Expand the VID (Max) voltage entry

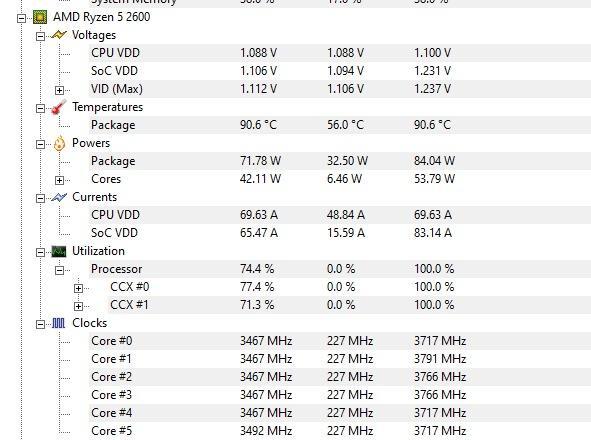click(59, 90)
